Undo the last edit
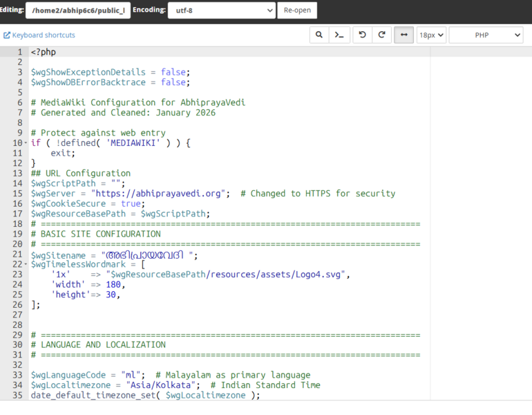 362,35
